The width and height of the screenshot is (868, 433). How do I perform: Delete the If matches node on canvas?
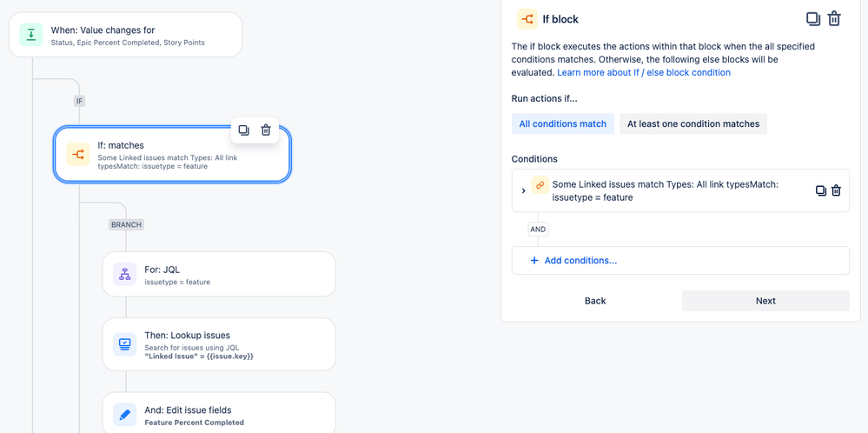pos(266,130)
